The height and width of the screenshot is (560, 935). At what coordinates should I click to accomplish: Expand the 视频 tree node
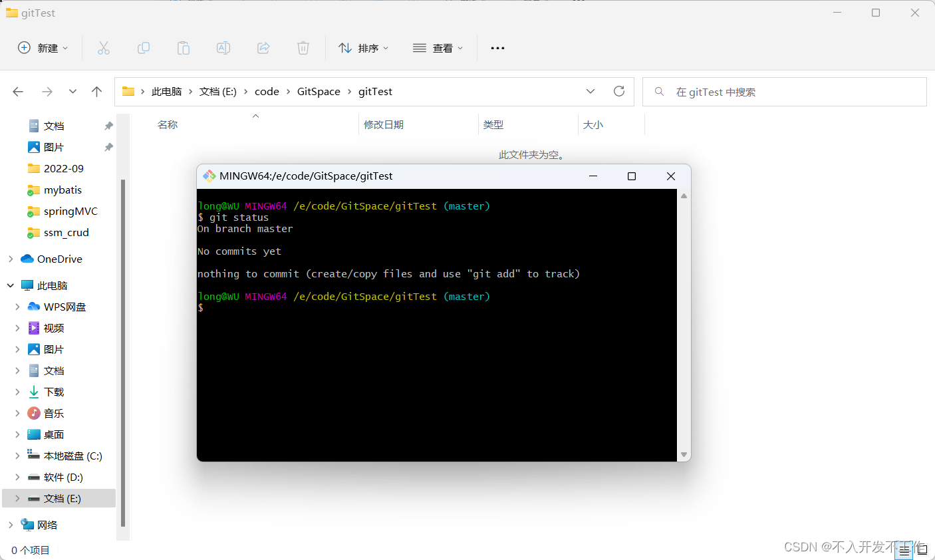tap(17, 328)
